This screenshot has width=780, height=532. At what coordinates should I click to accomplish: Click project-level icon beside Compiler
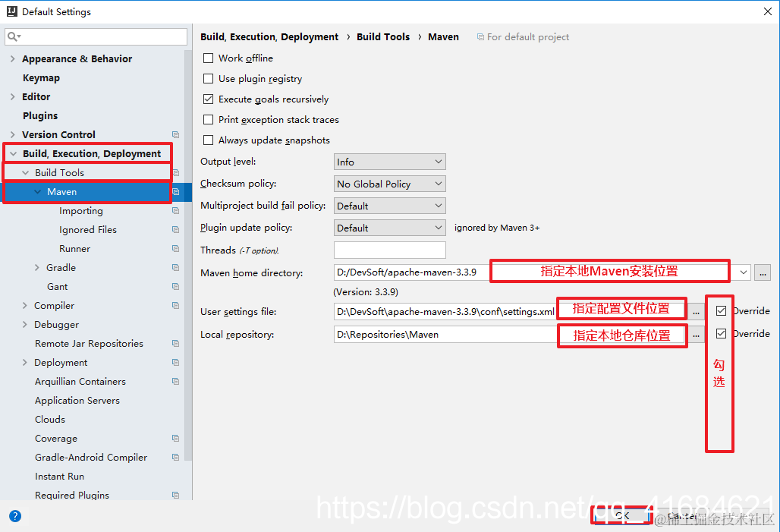click(175, 305)
